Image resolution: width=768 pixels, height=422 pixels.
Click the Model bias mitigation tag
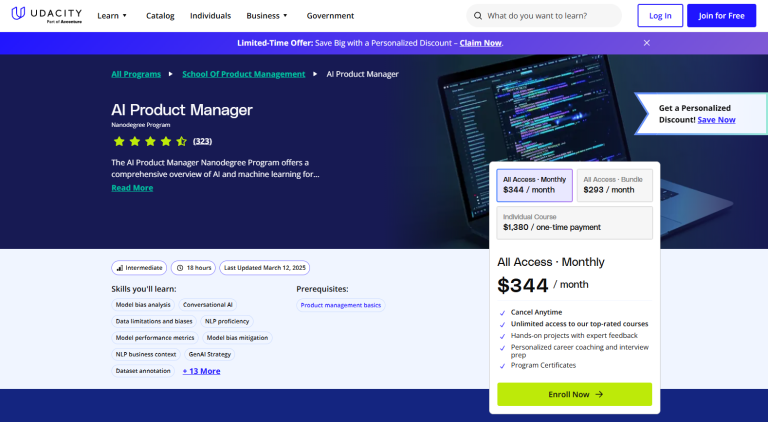click(x=237, y=338)
